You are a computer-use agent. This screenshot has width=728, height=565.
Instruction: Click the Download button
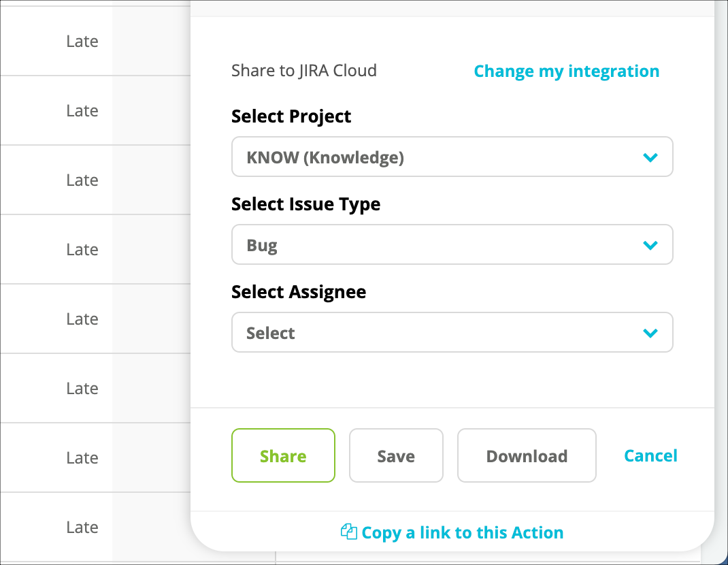click(527, 455)
